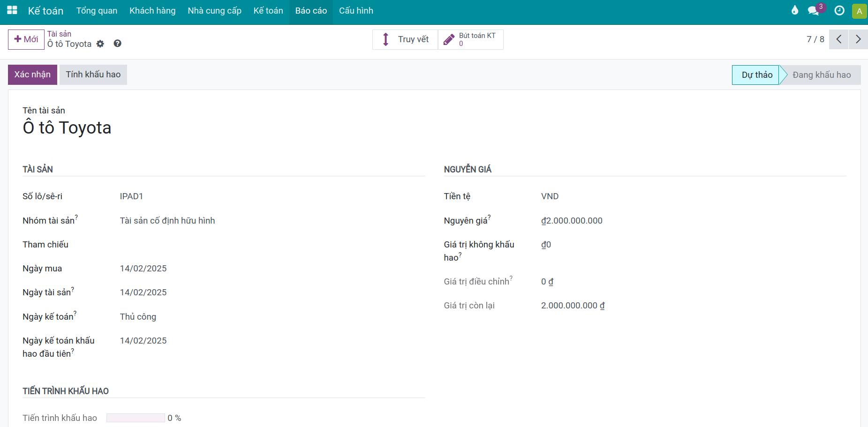Open the Nhà cung cấp menu
This screenshot has height=427, width=868.
(x=214, y=11)
